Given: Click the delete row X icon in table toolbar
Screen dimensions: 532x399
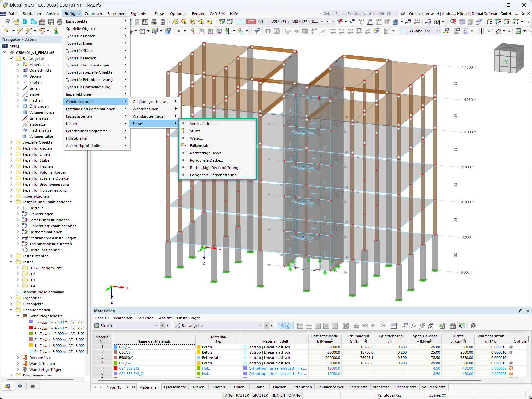Looking at the screenshot, I should pos(346,326).
